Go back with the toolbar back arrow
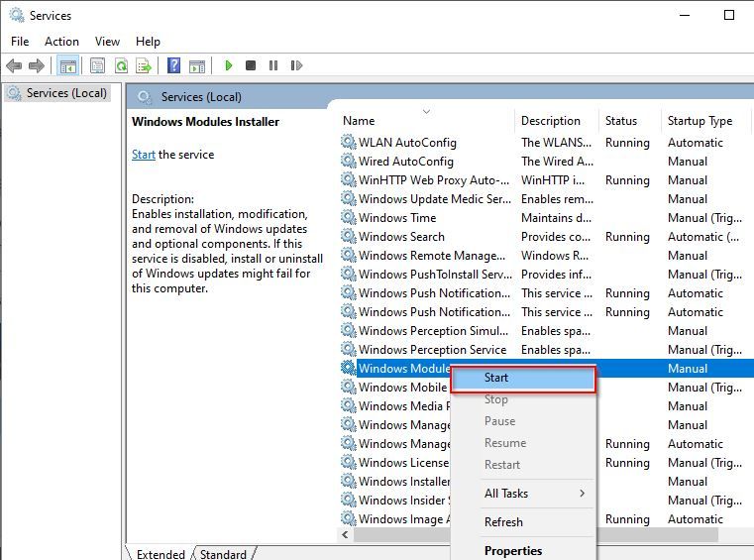This screenshot has width=754, height=560. tap(14, 65)
